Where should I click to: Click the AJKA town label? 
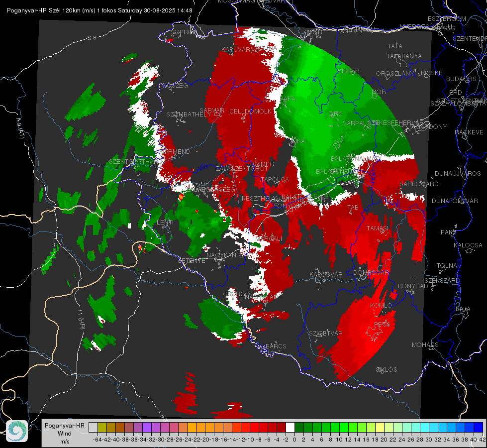pyautogui.click(x=297, y=141)
